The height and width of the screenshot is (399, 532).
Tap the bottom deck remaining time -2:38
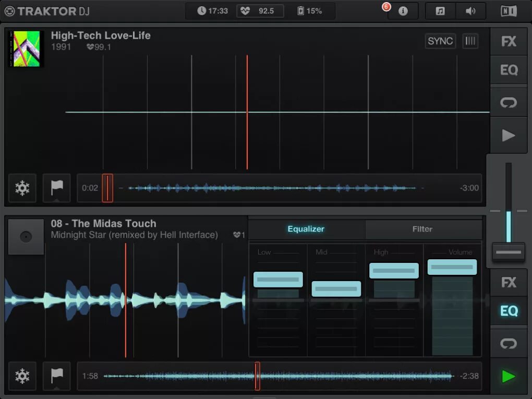click(469, 376)
